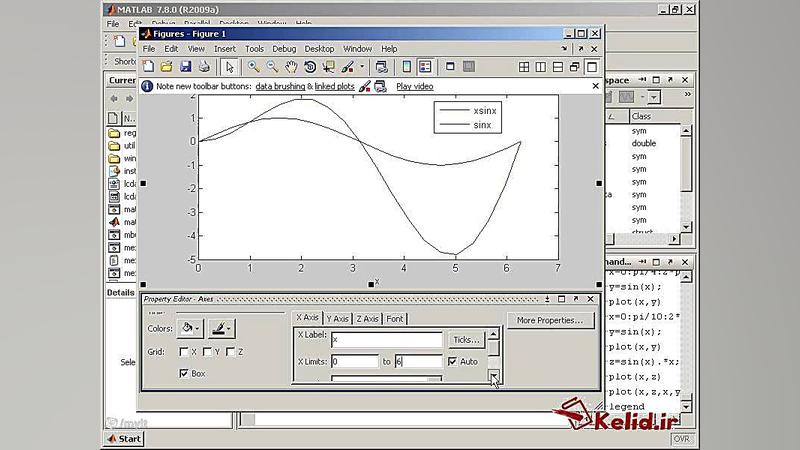Minimize the Property Editor panel
The width and height of the screenshot is (800, 450).
pyautogui.click(x=547, y=299)
